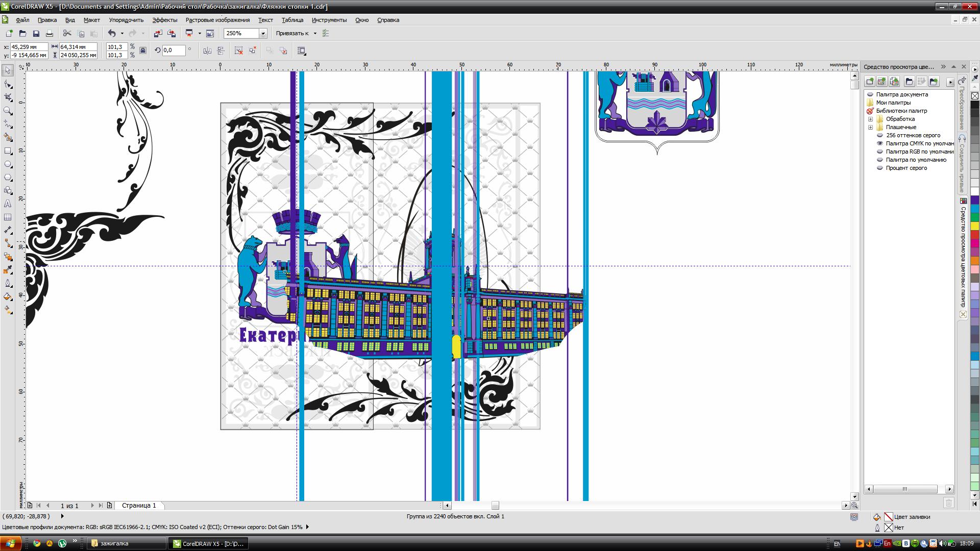980x551 pixels.
Task: Select the Text tool
Action: coord(8,204)
